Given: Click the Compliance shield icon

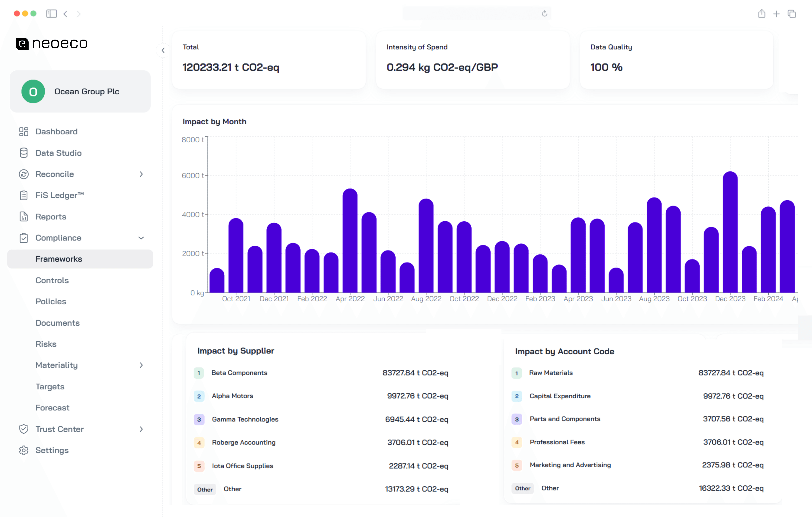Looking at the screenshot, I should point(24,238).
